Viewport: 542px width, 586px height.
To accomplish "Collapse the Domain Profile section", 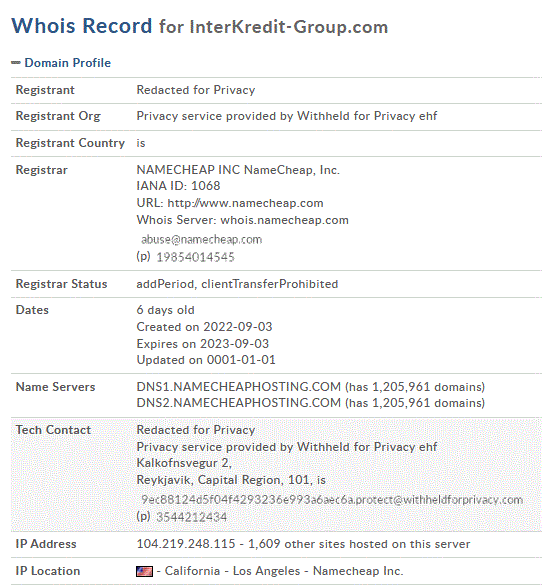I will pyautogui.click(x=61, y=63).
